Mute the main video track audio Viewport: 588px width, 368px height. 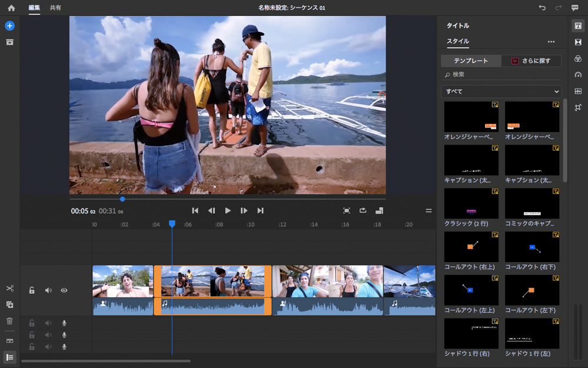tap(48, 290)
